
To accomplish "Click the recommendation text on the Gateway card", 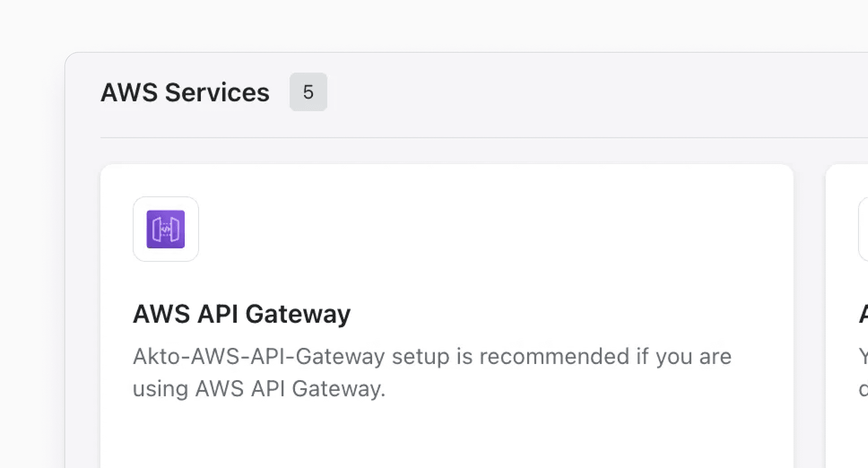I will 433,372.
